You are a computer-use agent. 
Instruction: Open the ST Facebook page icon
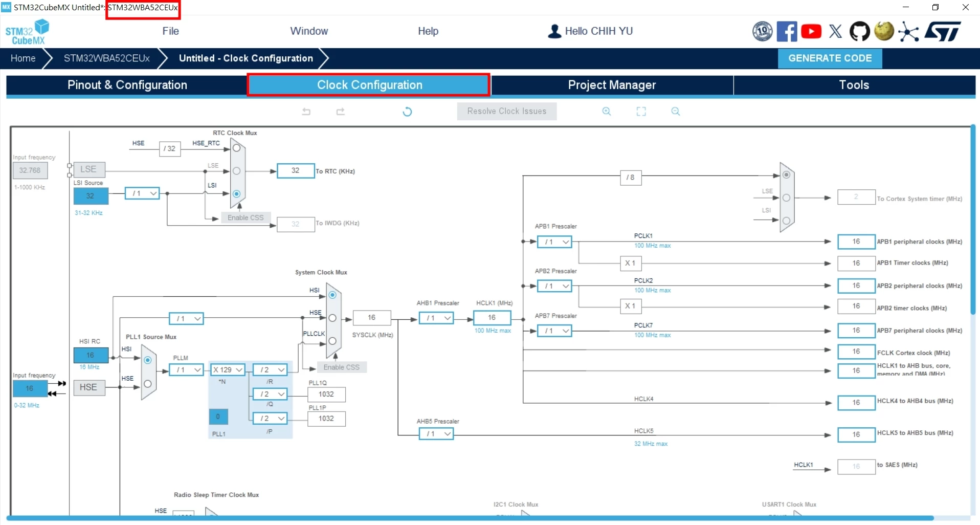point(787,31)
